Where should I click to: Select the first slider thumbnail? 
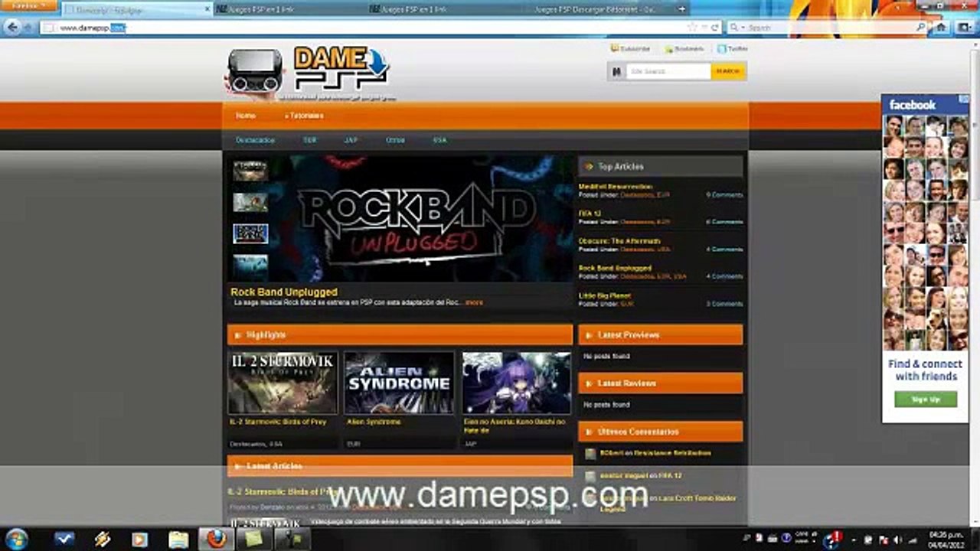(x=250, y=171)
